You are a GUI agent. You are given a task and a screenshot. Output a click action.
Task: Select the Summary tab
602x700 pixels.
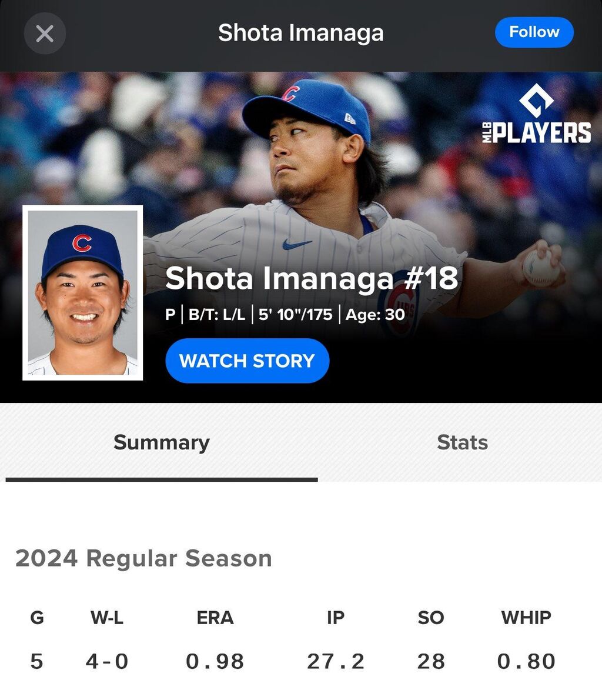tap(162, 442)
